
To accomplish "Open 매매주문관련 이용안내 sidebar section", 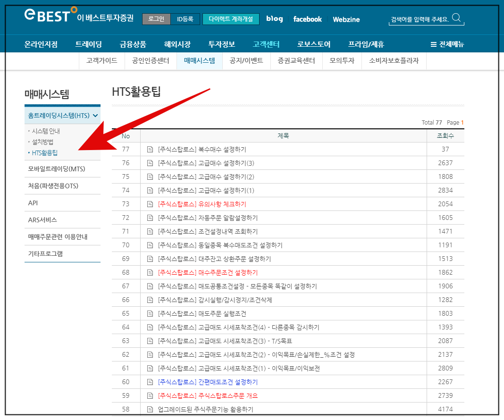I will click(x=62, y=237).
